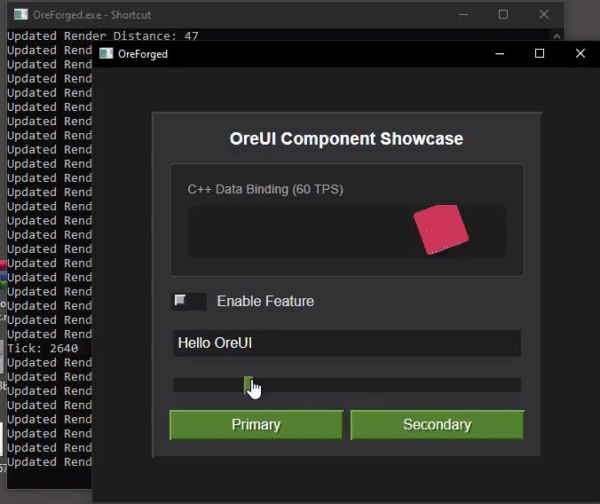Click the 'Tick: 2640' console line
Screen dimensions: 600x504
(x=42, y=348)
